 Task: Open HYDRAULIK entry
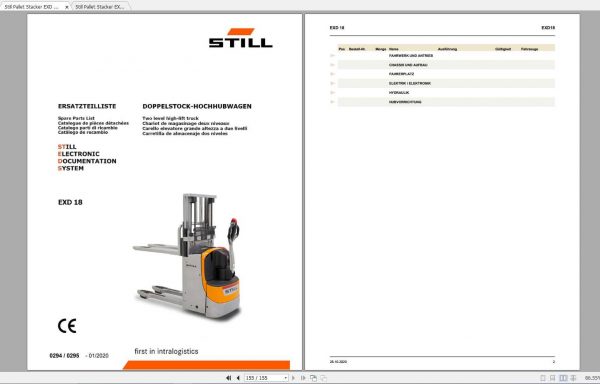[x=399, y=93]
